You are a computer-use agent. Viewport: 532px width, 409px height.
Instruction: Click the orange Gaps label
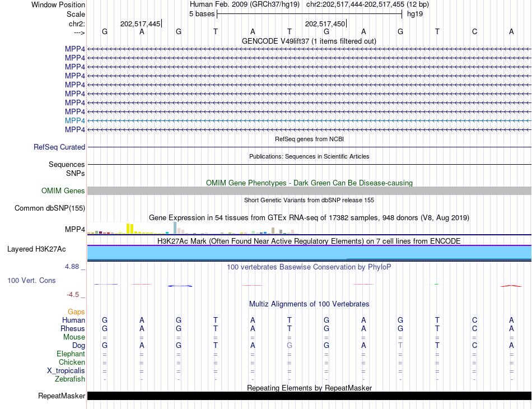tap(76, 312)
